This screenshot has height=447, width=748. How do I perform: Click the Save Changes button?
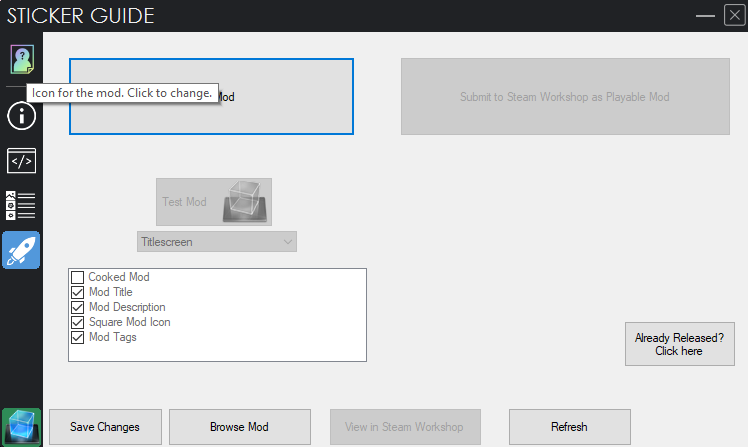105,427
